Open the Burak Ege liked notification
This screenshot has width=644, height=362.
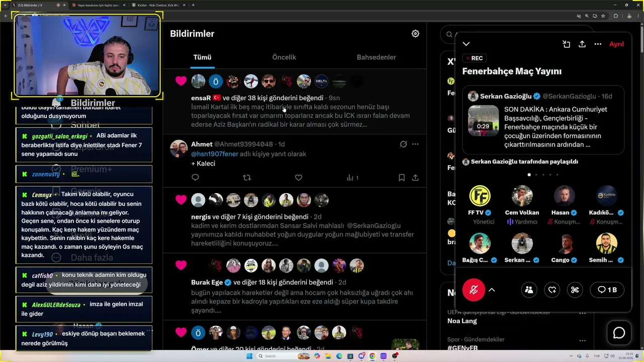coord(295,287)
